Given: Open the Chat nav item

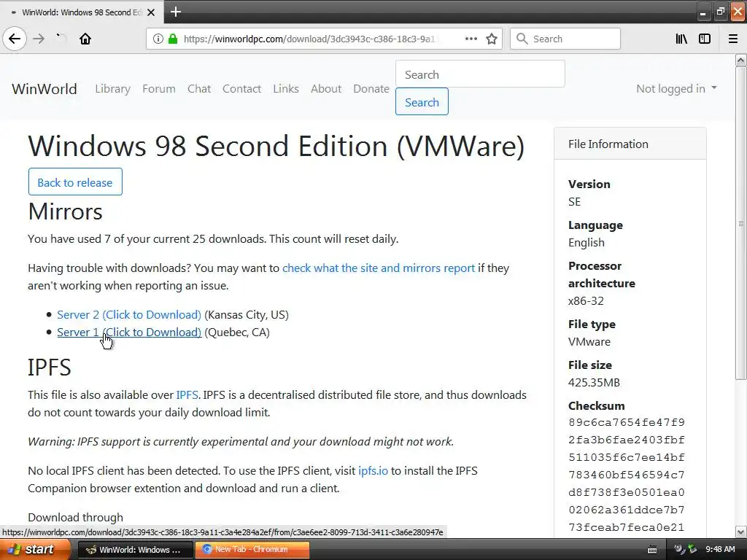Looking at the screenshot, I should point(199,89).
